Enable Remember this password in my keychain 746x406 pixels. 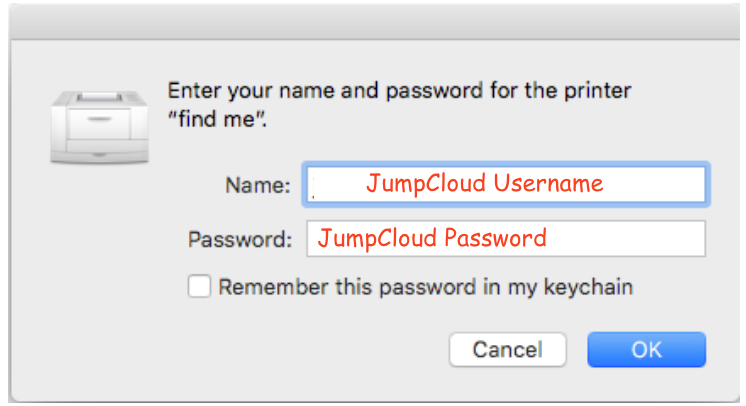click(199, 287)
